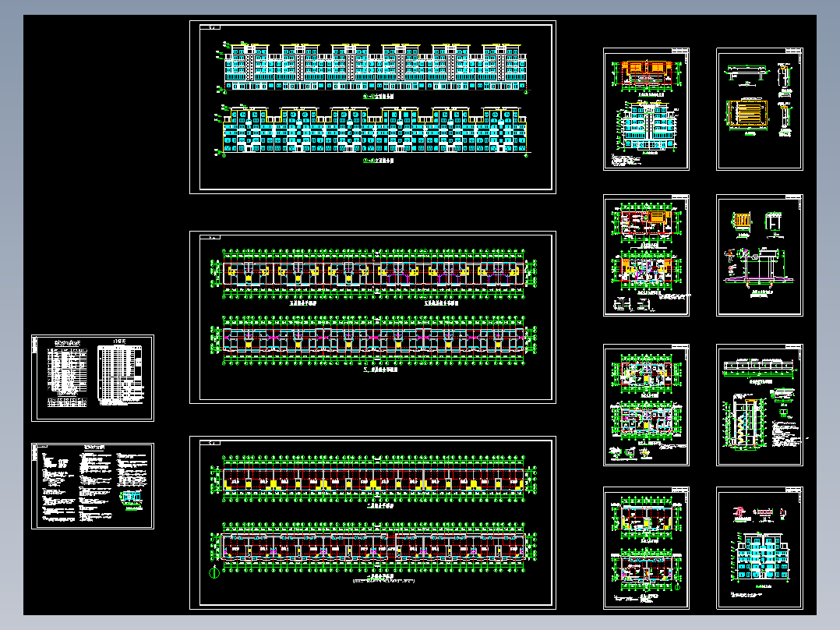
Task: Select the cyan unit elevation below roof plan
Action: tap(647, 126)
